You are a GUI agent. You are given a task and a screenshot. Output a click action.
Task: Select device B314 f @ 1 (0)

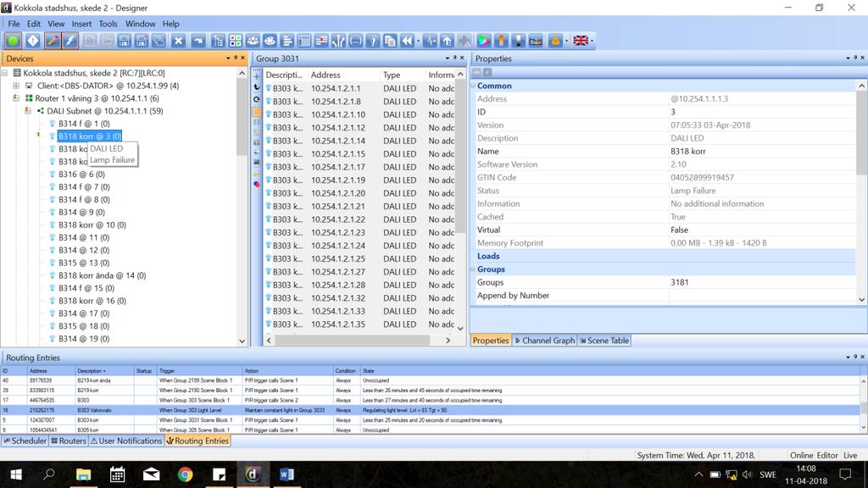coord(84,124)
